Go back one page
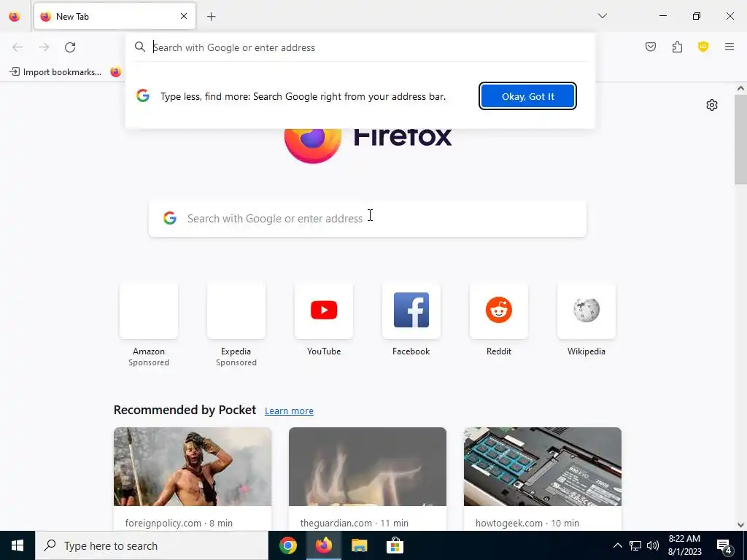747x560 pixels. pos(18,47)
